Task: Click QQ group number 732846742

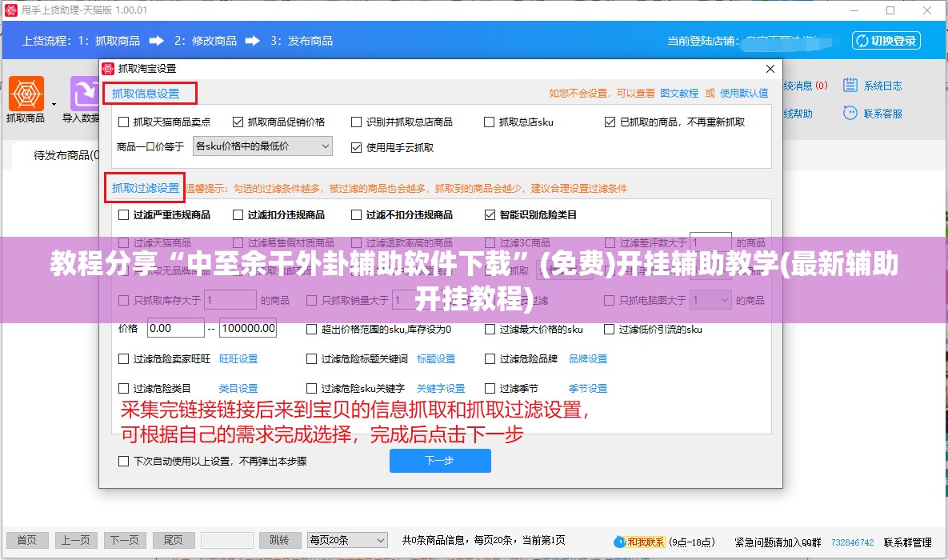Action: point(853,542)
